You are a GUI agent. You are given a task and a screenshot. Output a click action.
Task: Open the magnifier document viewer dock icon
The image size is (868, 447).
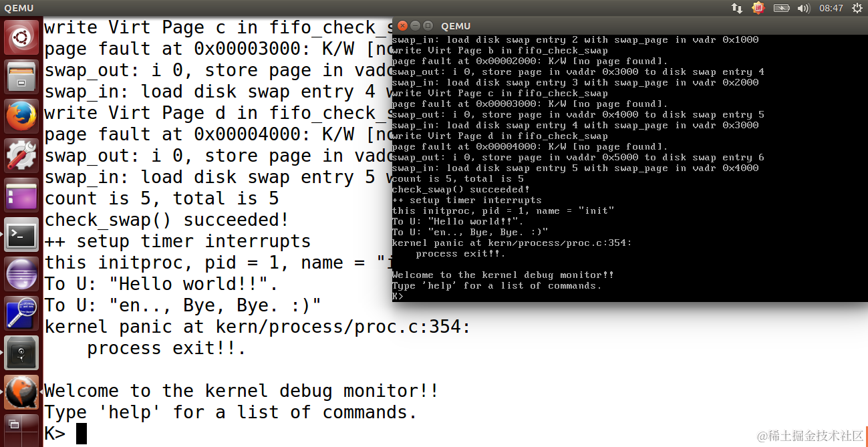tap(17, 313)
